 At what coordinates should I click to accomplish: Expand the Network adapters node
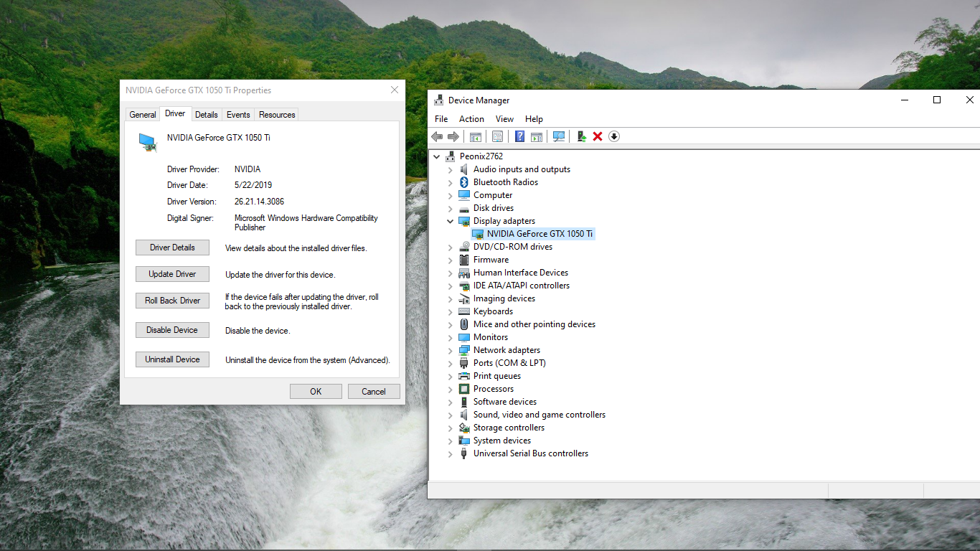tap(451, 350)
